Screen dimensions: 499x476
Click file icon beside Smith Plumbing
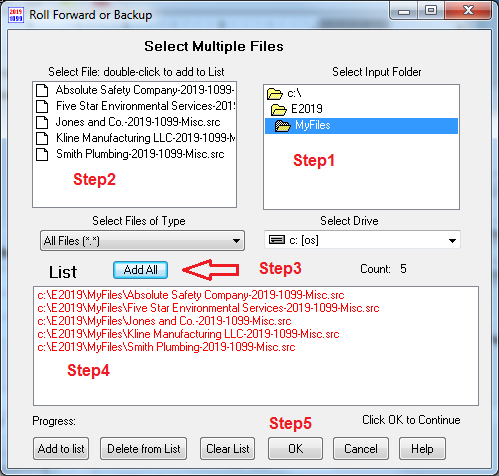(x=42, y=154)
